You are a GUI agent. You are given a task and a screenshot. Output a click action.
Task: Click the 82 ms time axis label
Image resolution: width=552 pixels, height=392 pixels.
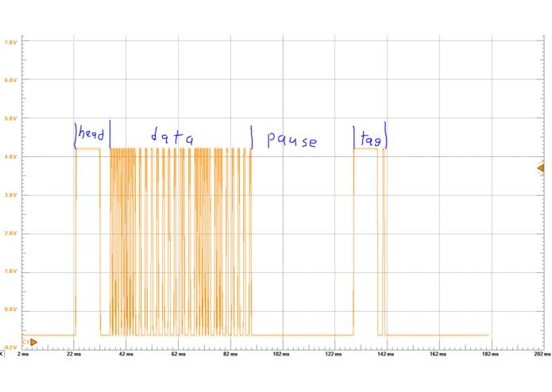point(230,354)
